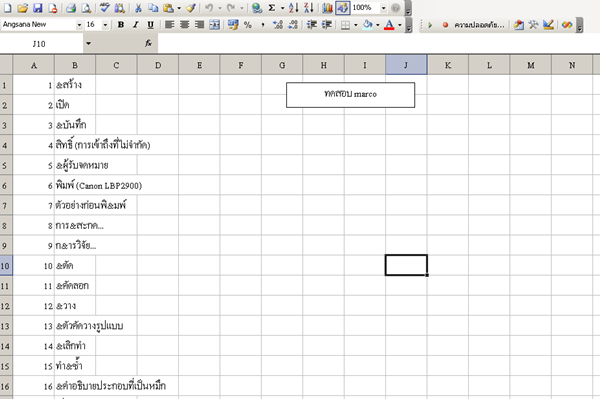Undo the last action

pyautogui.click(x=209, y=8)
